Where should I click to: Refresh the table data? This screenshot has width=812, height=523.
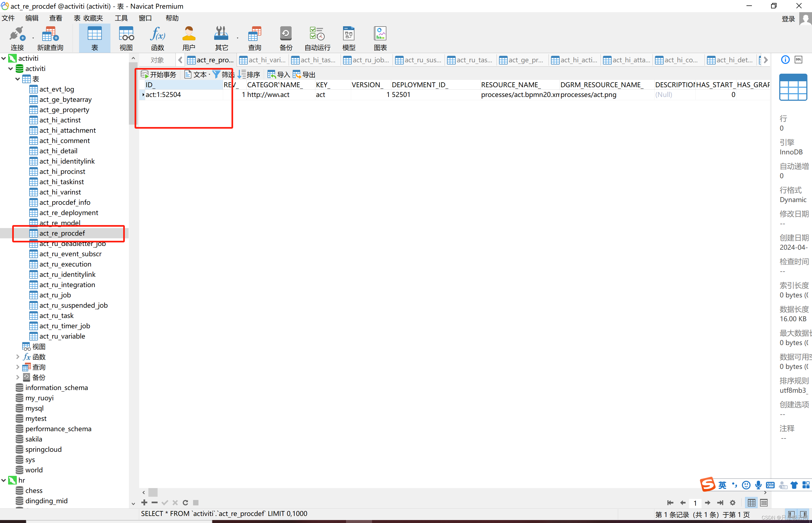(185, 502)
